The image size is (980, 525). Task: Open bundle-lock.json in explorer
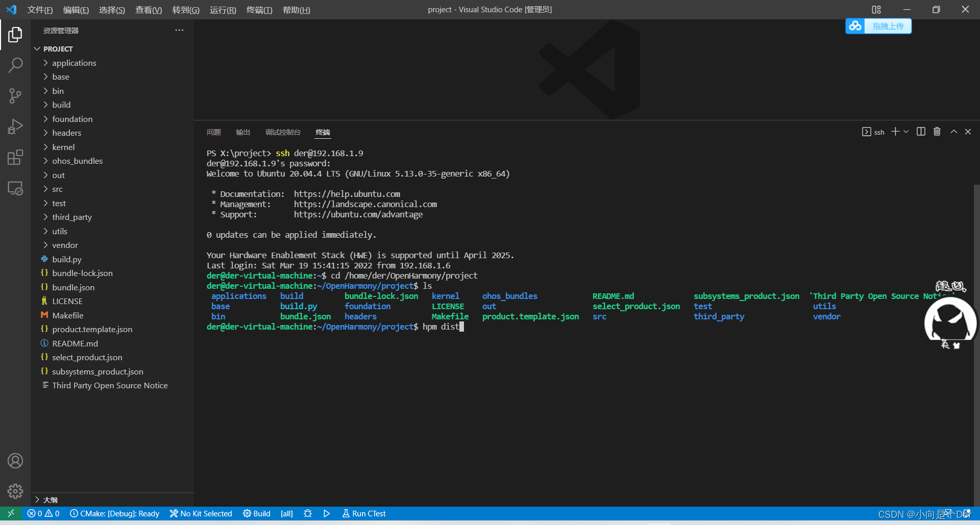point(112,273)
